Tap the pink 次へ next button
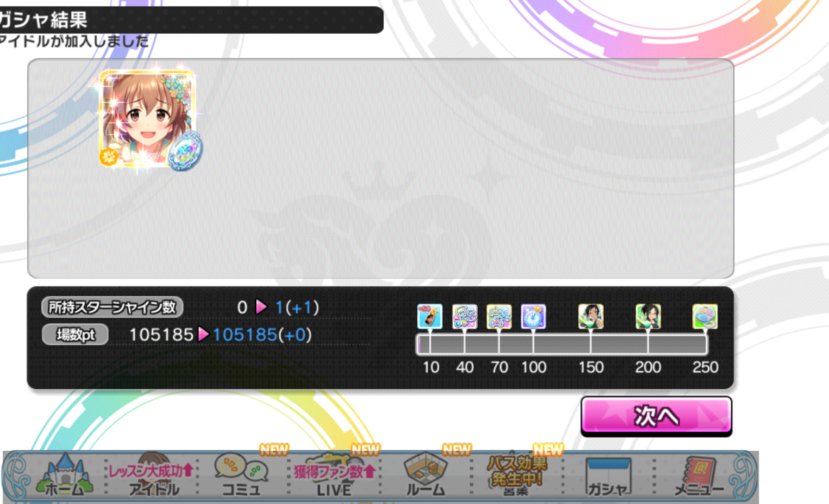 click(x=656, y=415)
